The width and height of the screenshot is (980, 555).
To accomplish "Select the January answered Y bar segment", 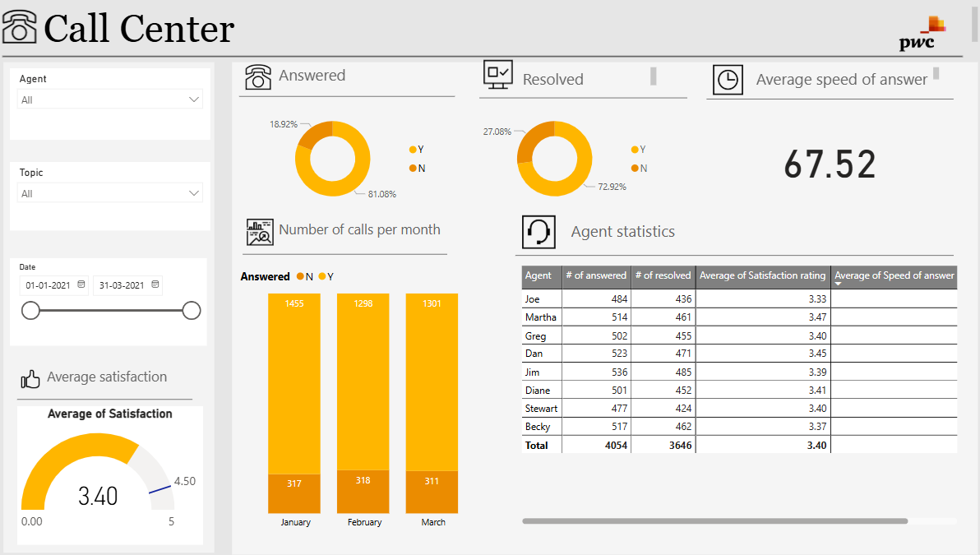I will 294,383.
